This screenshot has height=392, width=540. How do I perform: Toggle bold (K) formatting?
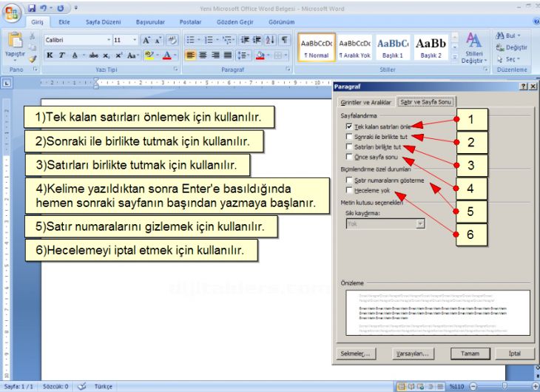[x=50, y=55]
